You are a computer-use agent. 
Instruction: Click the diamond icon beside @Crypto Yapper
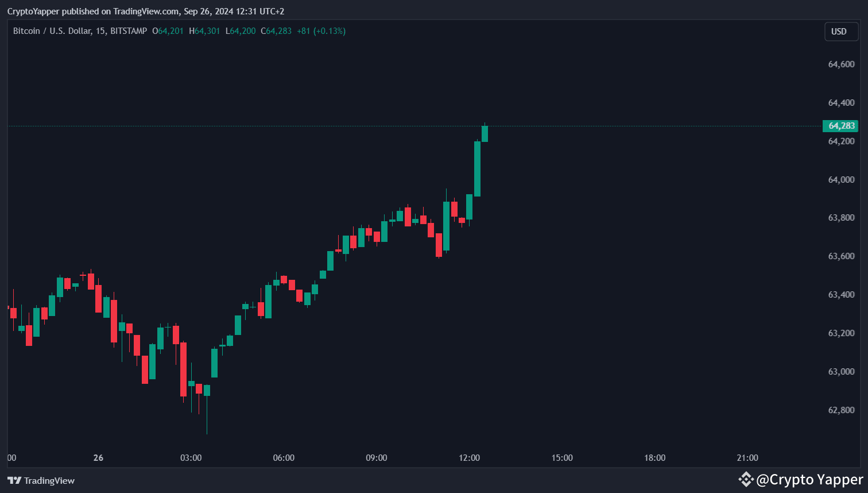[746, 479]
